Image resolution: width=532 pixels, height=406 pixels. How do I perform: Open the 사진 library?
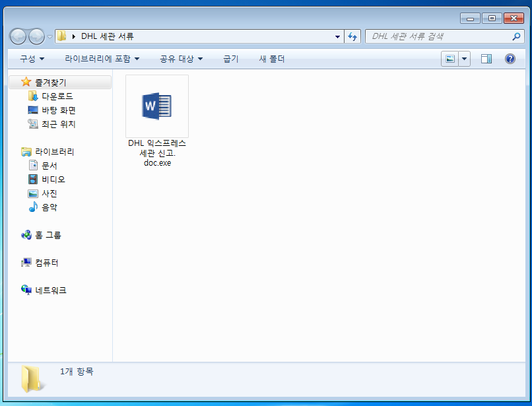(x=50, y=193)
